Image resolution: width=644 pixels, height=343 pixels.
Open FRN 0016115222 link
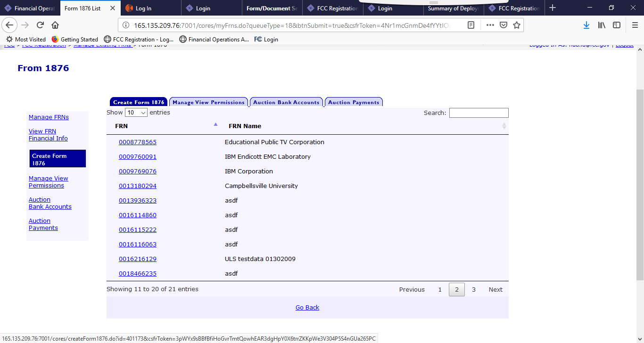click(x=138, y=230)
